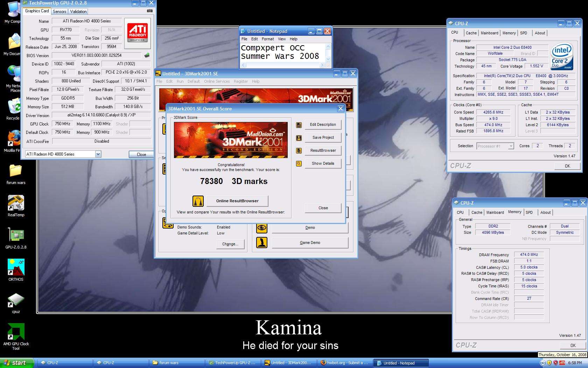Open the File menu in Notepad
588x368 pixels.
coord(244,39)
